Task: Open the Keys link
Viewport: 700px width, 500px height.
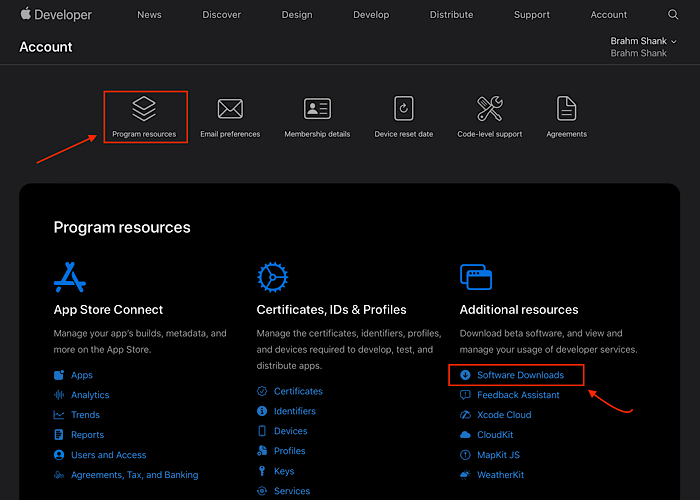Action: coord(284,471)
